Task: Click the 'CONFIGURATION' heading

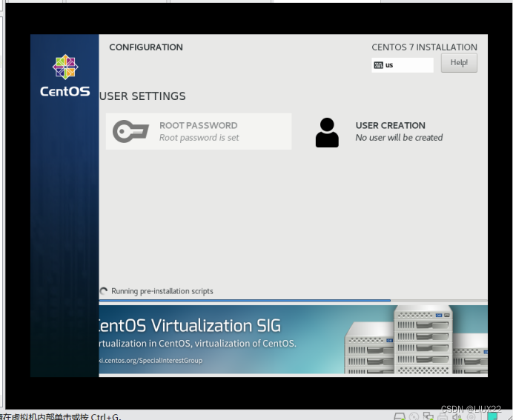Action: [x=146, y=47]
